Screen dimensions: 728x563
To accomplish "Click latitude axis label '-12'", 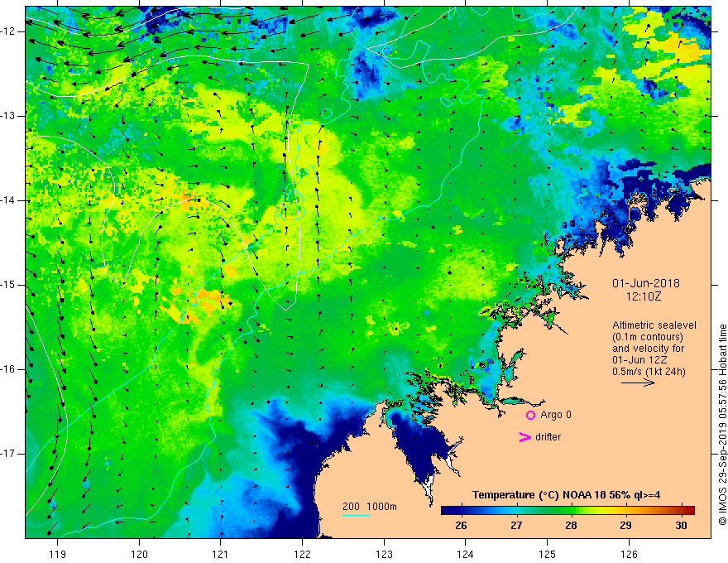I will click(x=9, y=31).
